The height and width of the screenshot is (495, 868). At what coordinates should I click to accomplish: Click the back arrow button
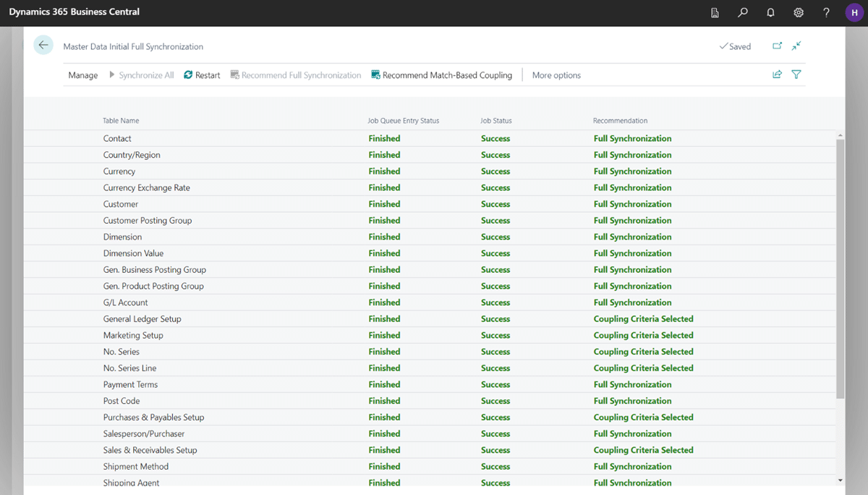click(43, 45)
